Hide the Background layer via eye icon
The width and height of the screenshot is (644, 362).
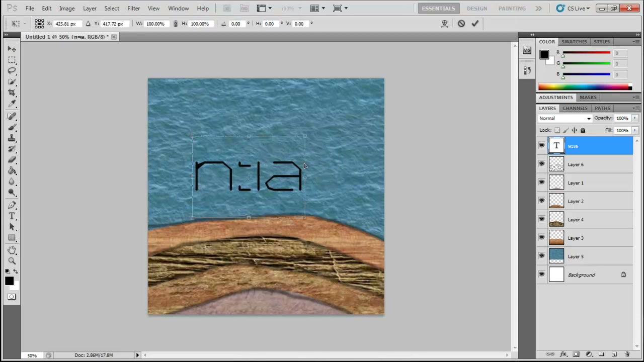pos(542,275)
